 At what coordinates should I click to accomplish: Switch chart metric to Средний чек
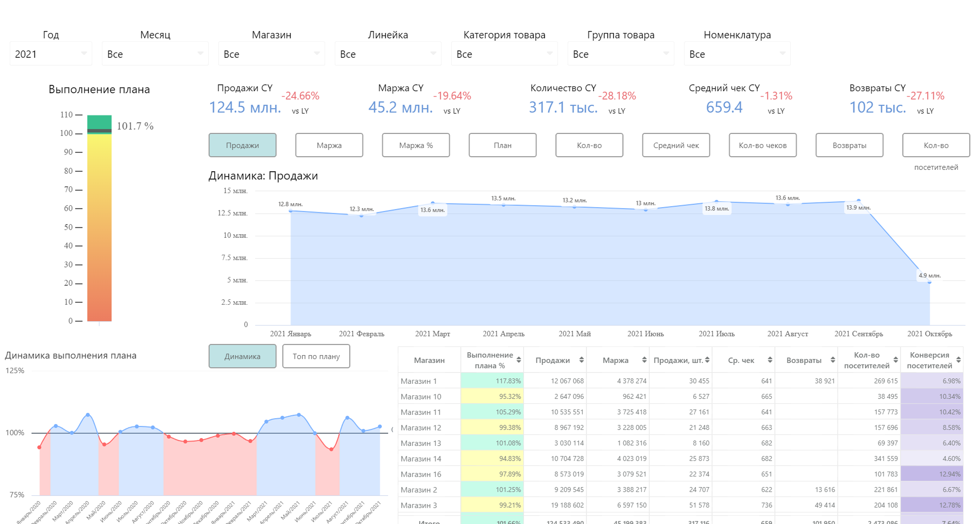(x=676, y=145)
